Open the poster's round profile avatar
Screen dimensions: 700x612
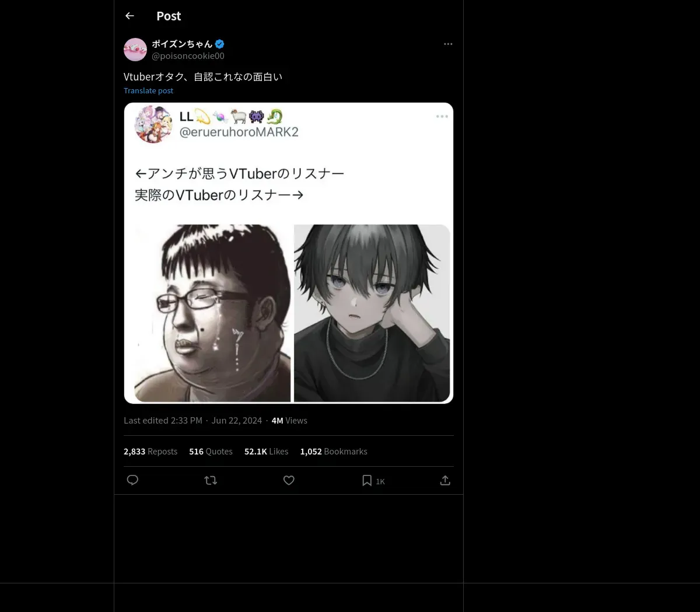[135, 50]
